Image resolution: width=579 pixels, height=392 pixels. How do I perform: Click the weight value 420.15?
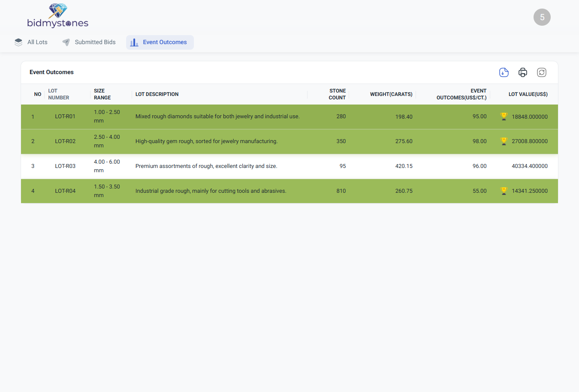tap(404, 166)
